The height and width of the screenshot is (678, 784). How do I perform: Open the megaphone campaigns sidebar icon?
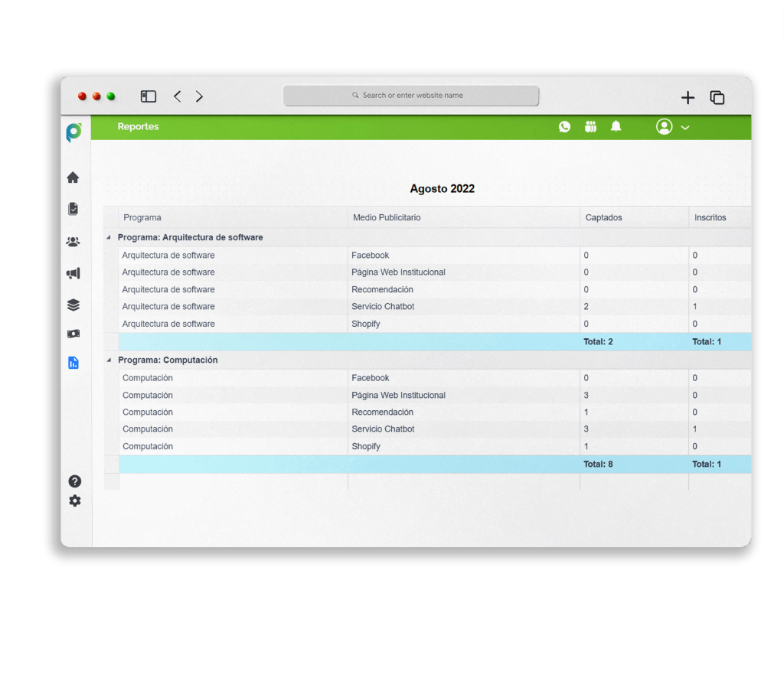point(73,273)
